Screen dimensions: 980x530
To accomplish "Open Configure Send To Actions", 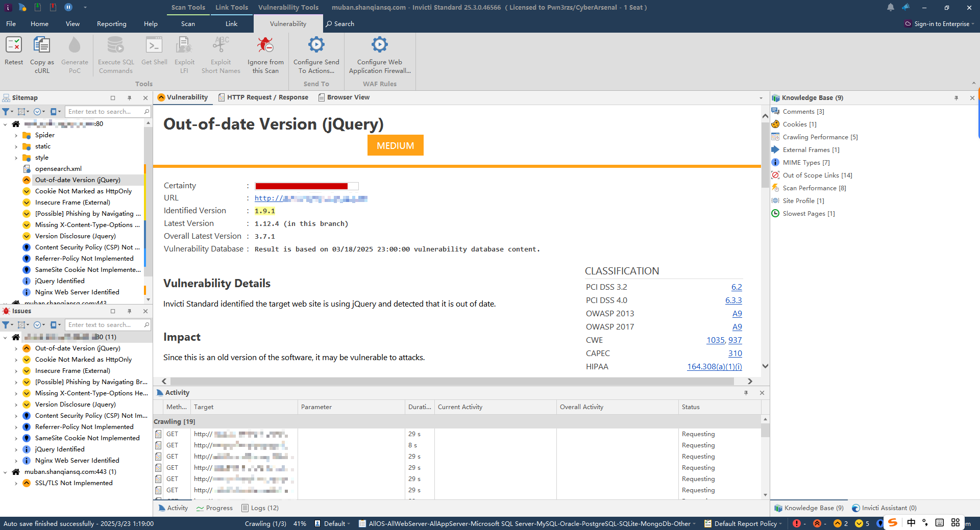I will tap(316, 55).
